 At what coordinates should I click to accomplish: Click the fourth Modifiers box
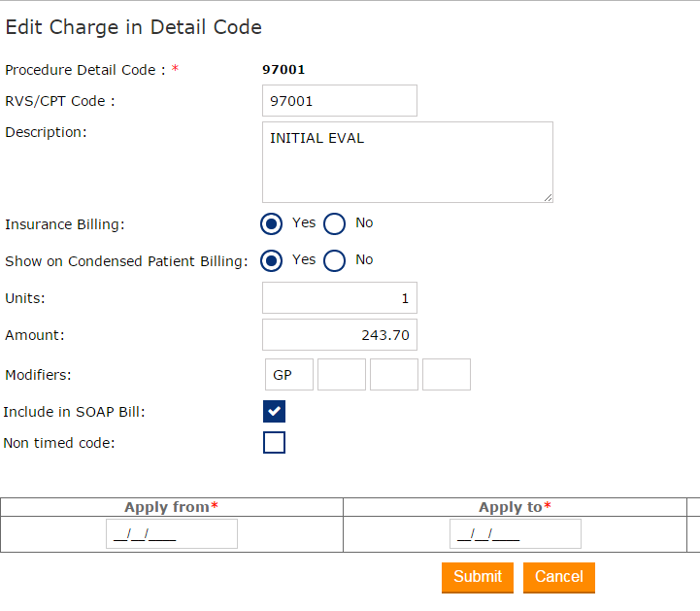447,374
